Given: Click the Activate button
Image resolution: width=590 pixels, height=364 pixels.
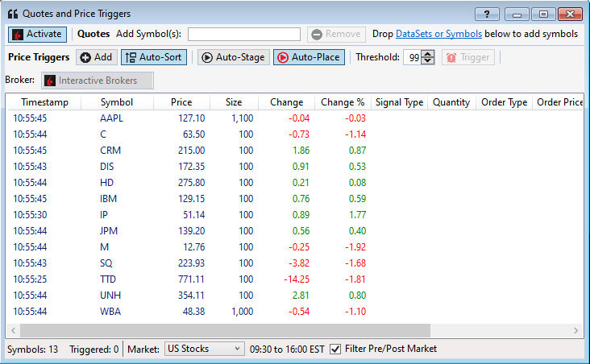Looking at the screenshot, I should click(37, 34).
